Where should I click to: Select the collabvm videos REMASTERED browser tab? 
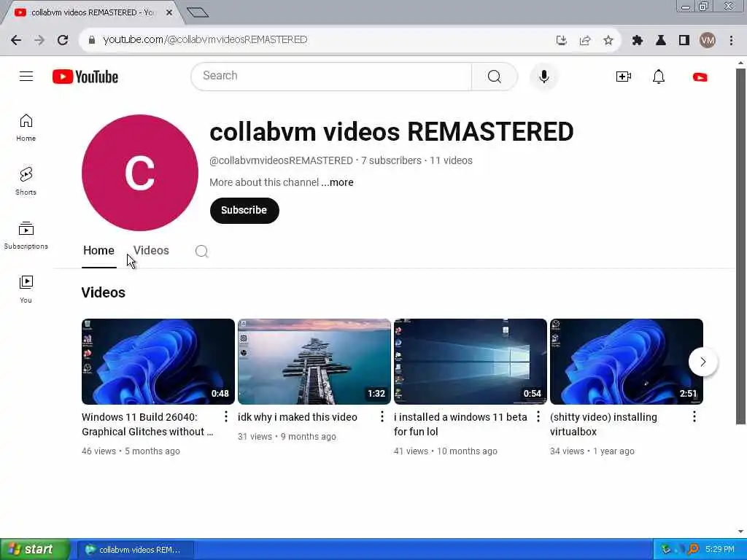[x=93, y=12]
